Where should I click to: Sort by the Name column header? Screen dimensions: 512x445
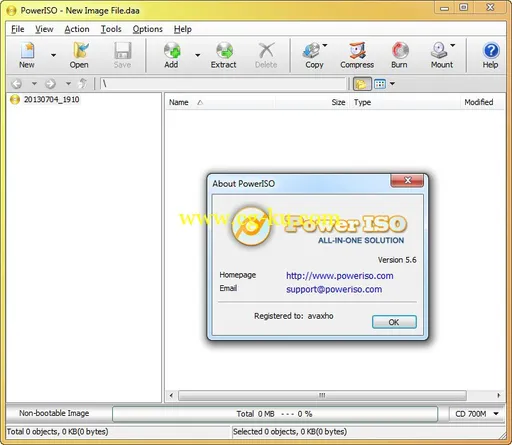pyautogui.click(x=220, y=102)
